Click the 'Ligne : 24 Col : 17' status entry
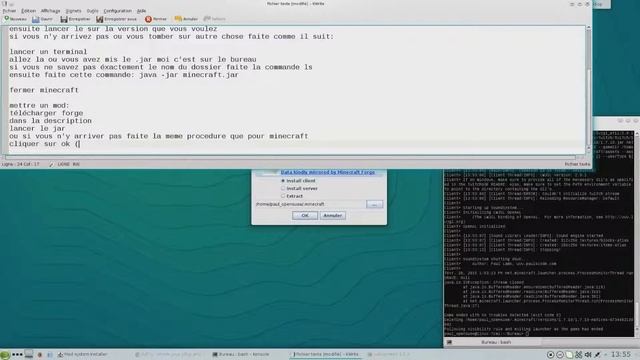Screen dimensions: 640x360 tap(20, 164)
